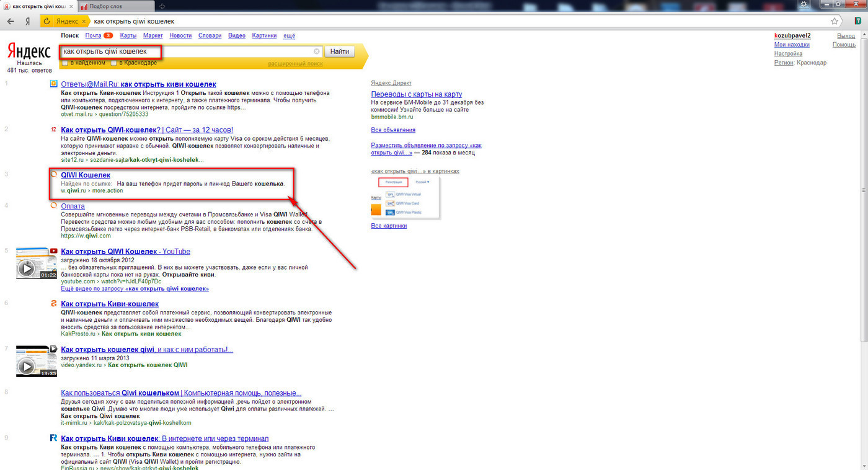Screen dimensions: 868x470
Task: Click the video icon next to video.yandex.ru result
Action: point(54,349)
